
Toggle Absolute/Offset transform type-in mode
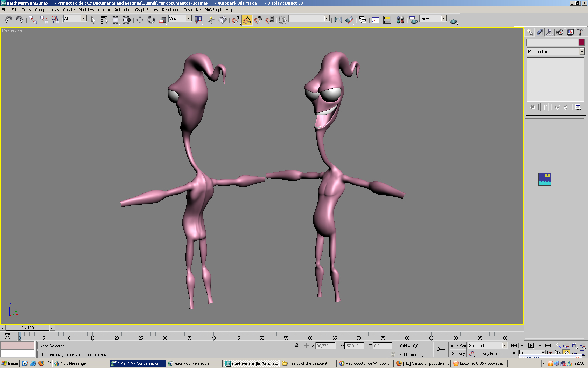click(306, 346)
